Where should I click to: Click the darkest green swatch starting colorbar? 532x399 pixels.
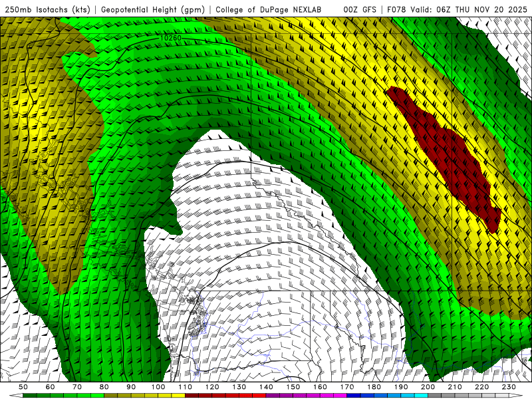click(x=30, y=396)
